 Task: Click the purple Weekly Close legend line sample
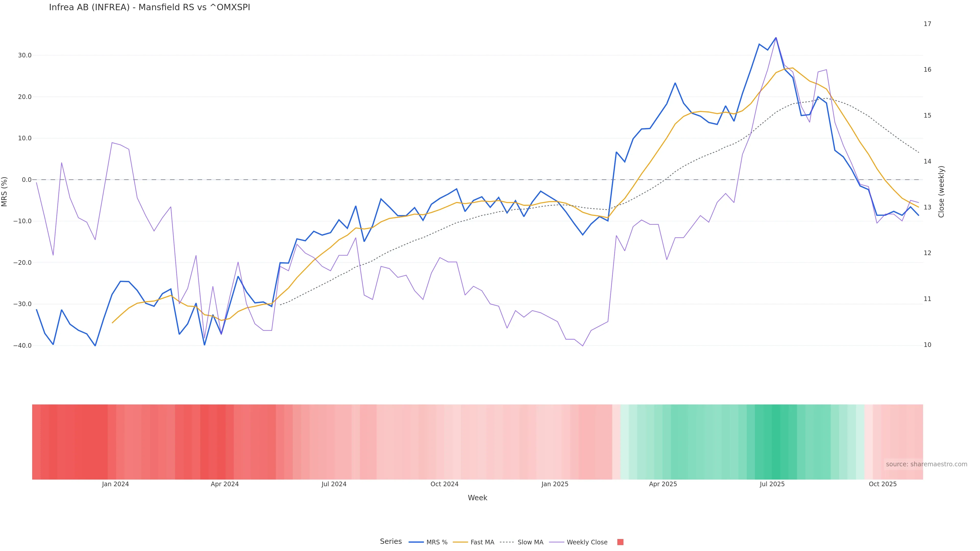(x=557, y=542)
